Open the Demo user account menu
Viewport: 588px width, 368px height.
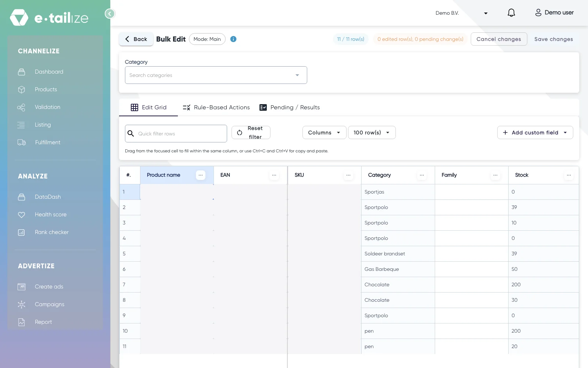coord(554,13)
